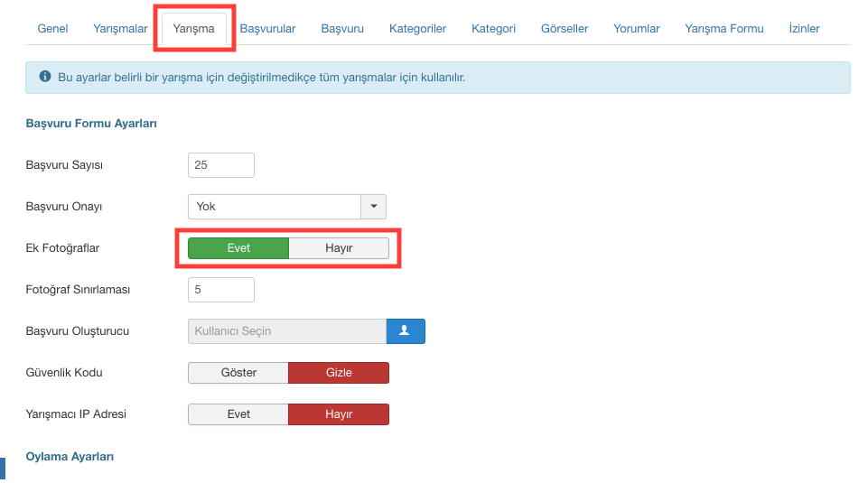Switch to the Genel tab
Image resolution: width=868 pixels, height=483 pixels.
(52, 29)
